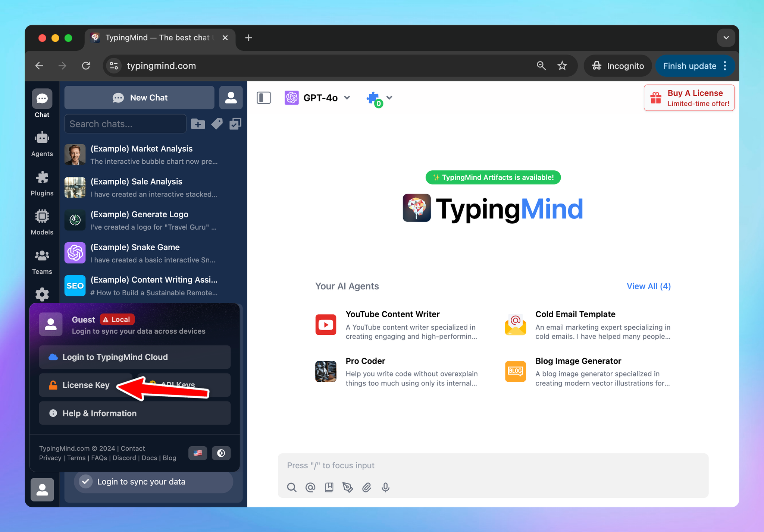Attach a file with the paperclip icon
Image resolution: width=764 pixels, height=532 pixels.
[x=367, y=487]
